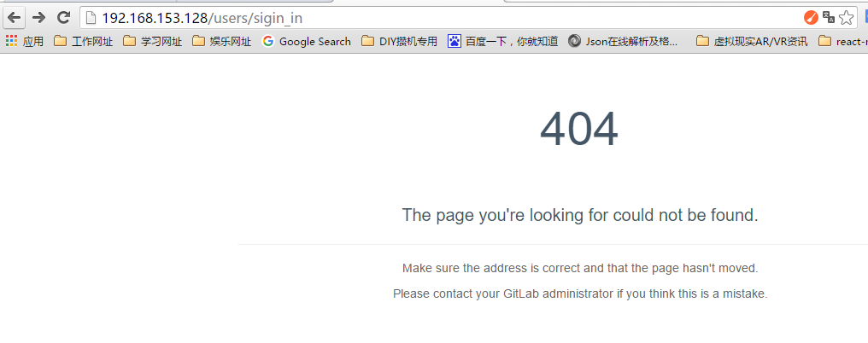Click the browser forward arrow button
The width and height of the screenshot is (868, 343).
coord(38,18)
